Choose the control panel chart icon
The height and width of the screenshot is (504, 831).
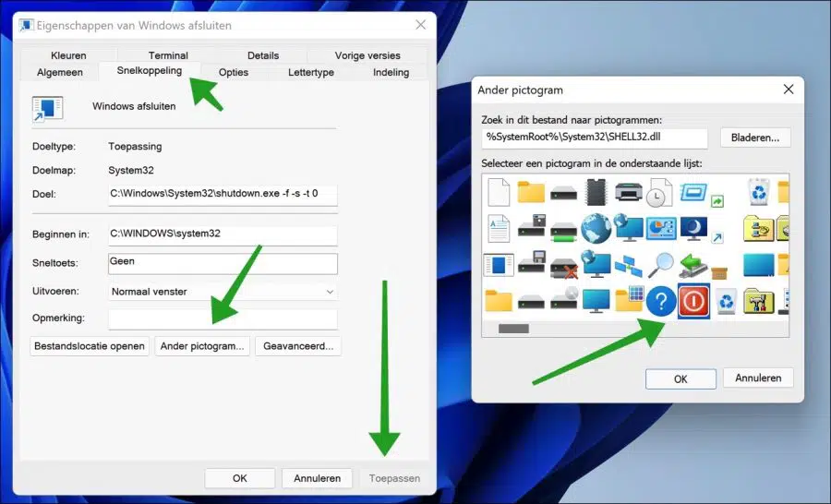(x=661, y=228)
